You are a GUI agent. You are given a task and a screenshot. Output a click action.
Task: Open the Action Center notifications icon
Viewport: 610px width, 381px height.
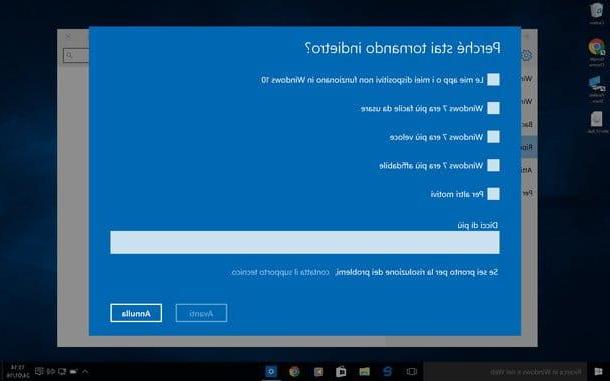39,371
